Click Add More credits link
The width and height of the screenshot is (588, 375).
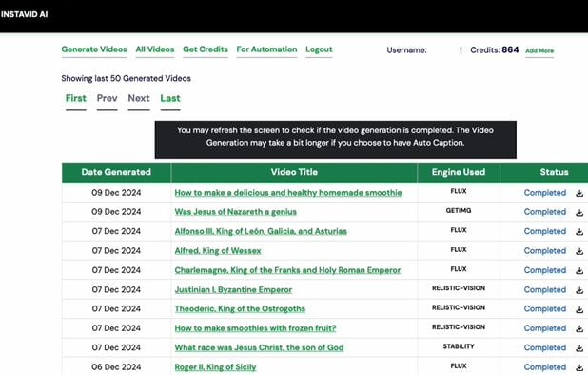(539, 50)
